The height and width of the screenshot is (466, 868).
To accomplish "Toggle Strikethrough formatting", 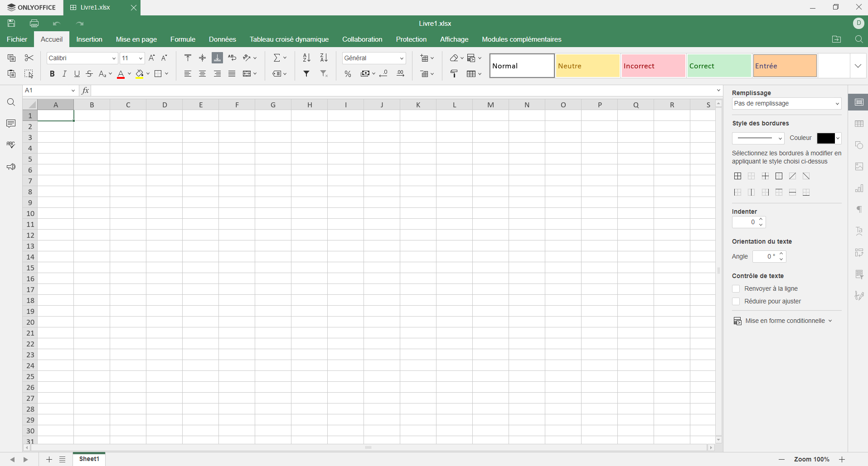I will pos(90,74).
